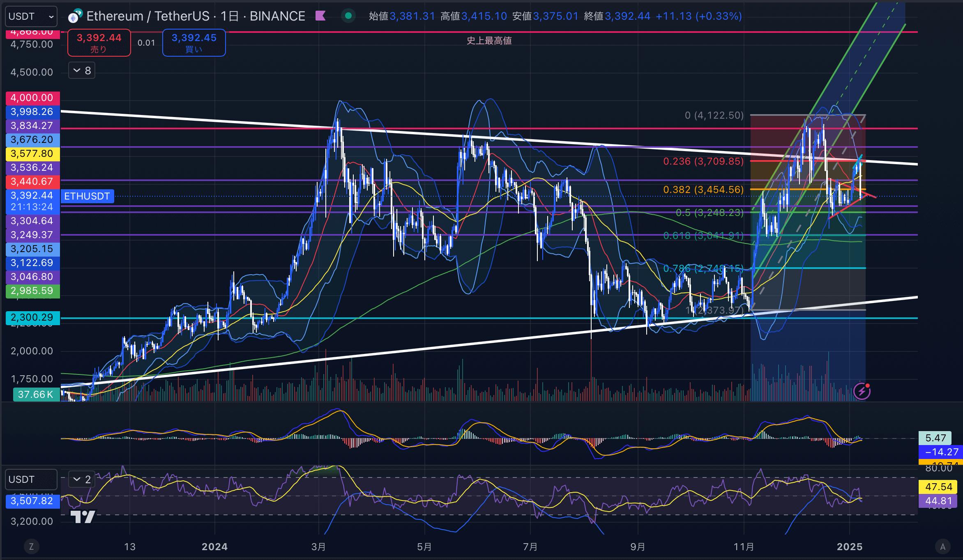Click the 高値 3,415.10 value in header
963x560 pixels.
(x=484, y=16)
